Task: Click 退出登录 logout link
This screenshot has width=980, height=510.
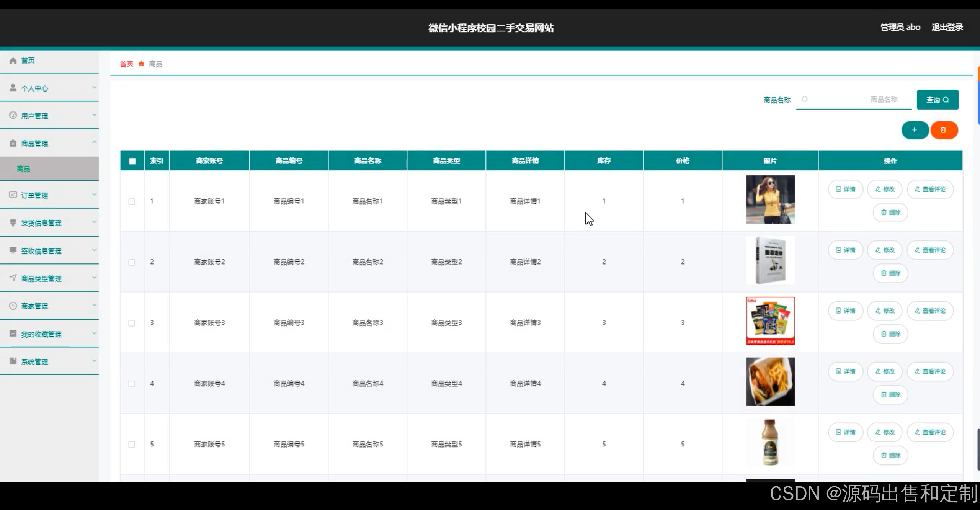Action: pyautogui.click(x=947, y=27)
